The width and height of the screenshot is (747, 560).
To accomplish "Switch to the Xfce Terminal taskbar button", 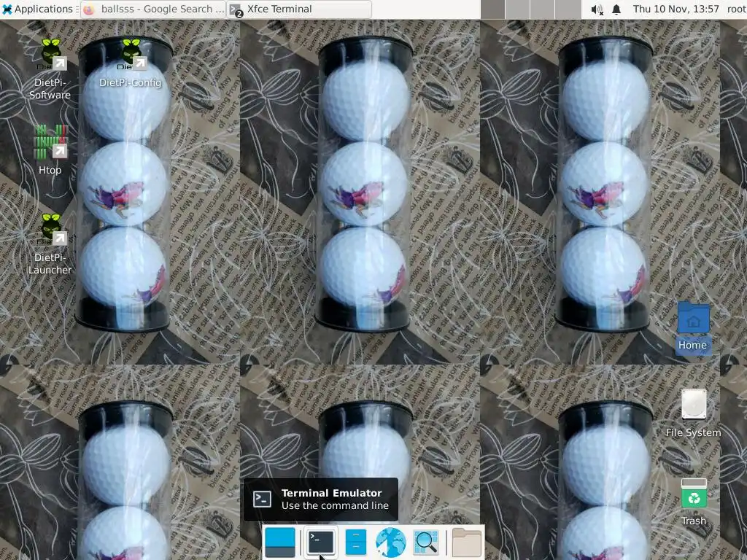I will (x=299, y=9).
